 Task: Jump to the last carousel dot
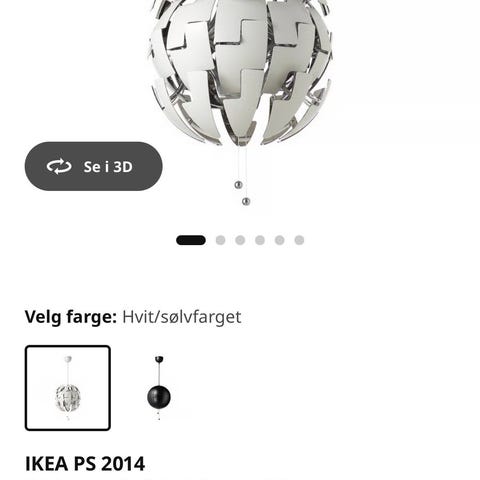tap(299, 240)
